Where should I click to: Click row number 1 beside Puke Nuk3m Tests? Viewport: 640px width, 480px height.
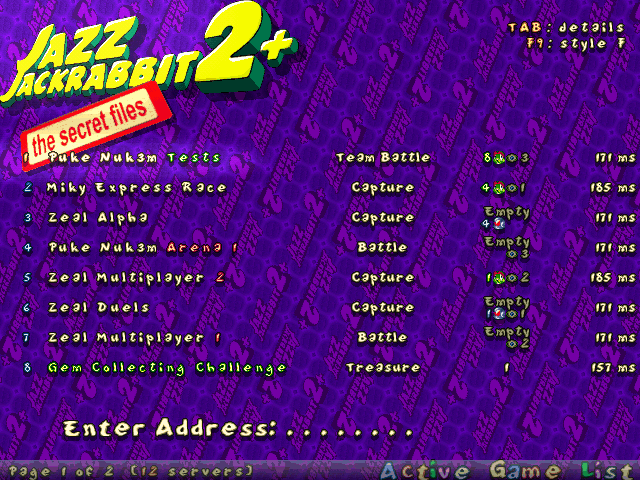coord(27,158)
